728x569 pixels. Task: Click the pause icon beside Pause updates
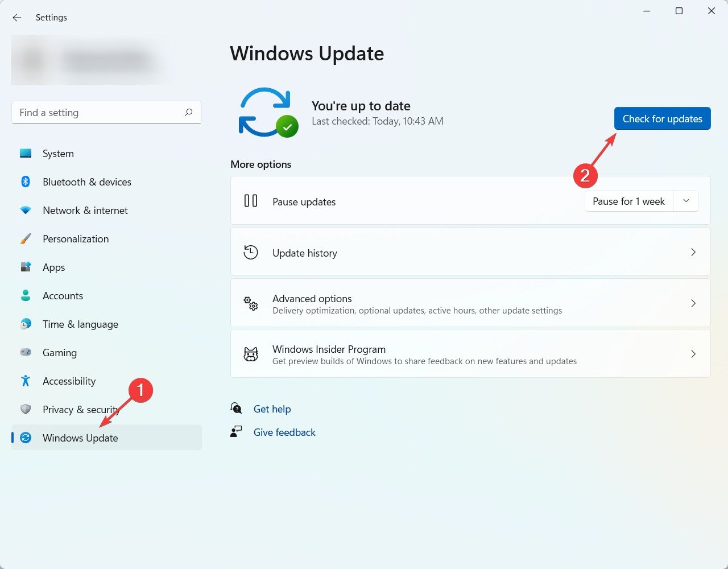(x=251, y=201)
